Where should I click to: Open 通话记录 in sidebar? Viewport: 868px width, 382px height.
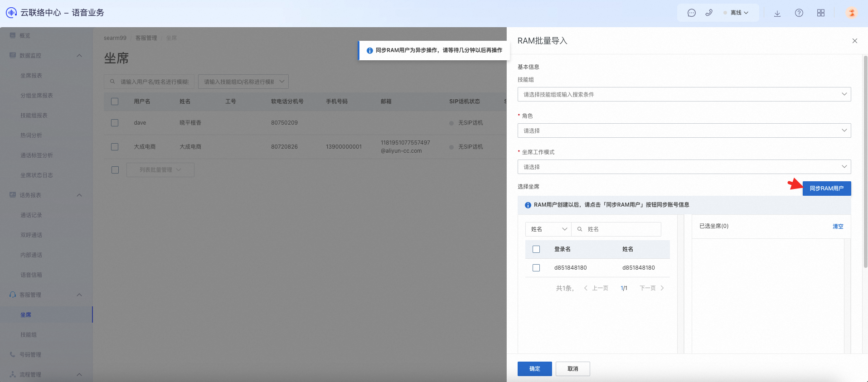pyautogui.click(x=31, y=215)
